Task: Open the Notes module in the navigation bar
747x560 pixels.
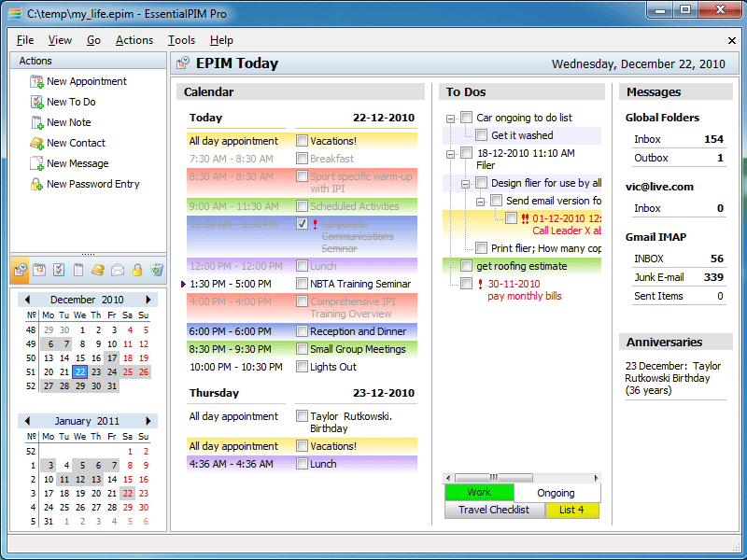Action: tap(78, 270)
